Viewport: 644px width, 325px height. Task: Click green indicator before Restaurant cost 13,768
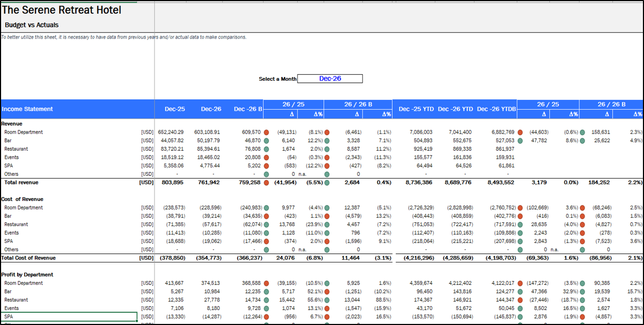[x=266, y=225]
